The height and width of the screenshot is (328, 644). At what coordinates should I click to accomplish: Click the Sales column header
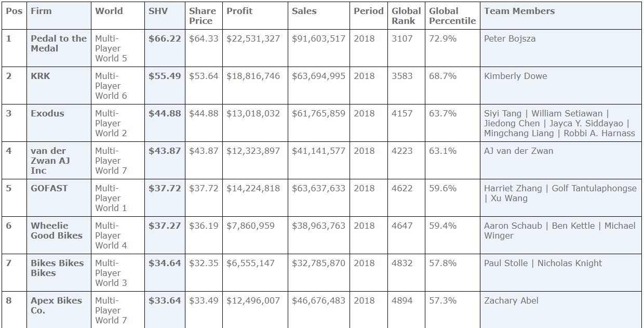pos(304,11)
